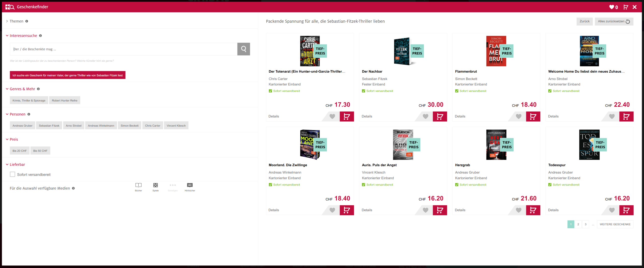Click the Zurück button
The height and width of the screenshot is (268, 644).
click(x=585, y=21)
